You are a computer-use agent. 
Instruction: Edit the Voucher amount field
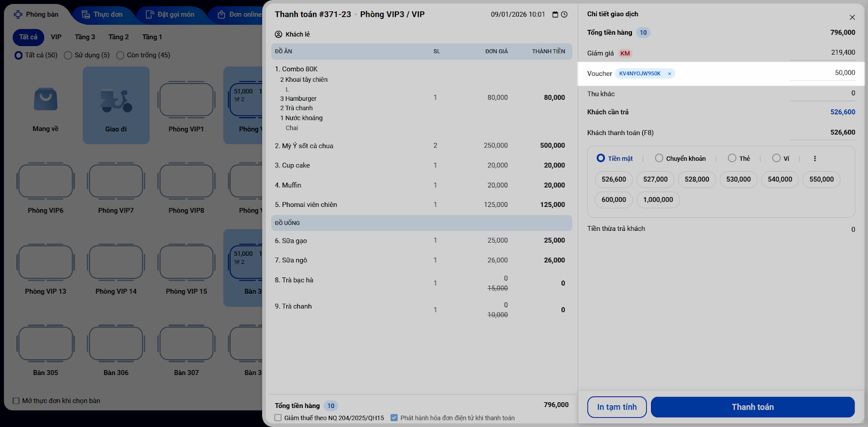[822, 73]
